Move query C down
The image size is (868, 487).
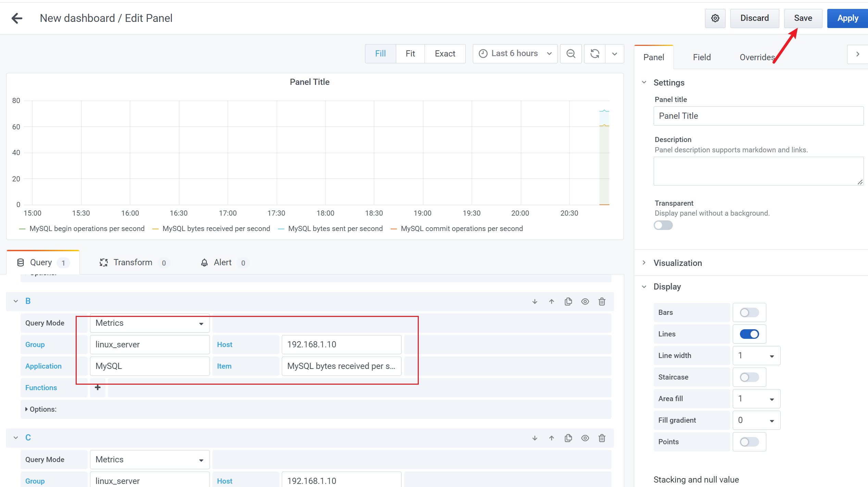pyautogui.click(x=535, y=438)
